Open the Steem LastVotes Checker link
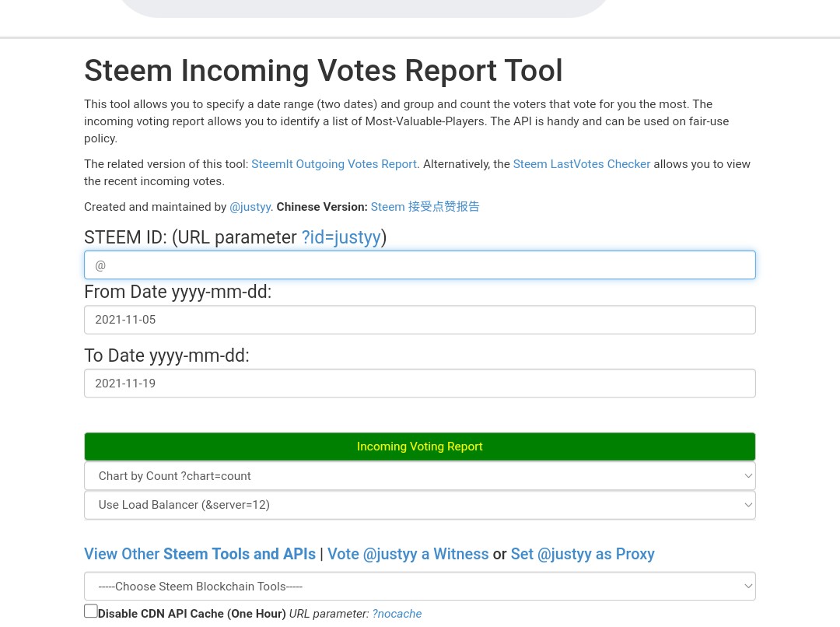Viewport: 840px width, 627px height. 581,164
